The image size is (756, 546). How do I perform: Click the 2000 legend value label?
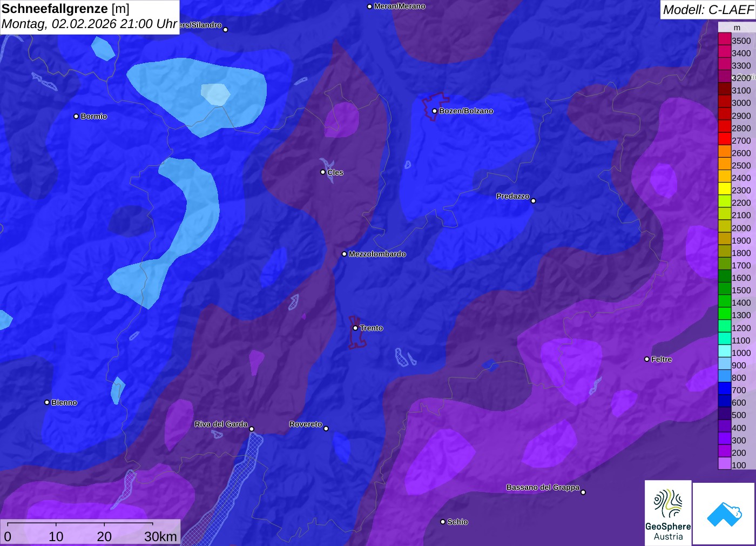pyautogui.click(x=741, y=228)
